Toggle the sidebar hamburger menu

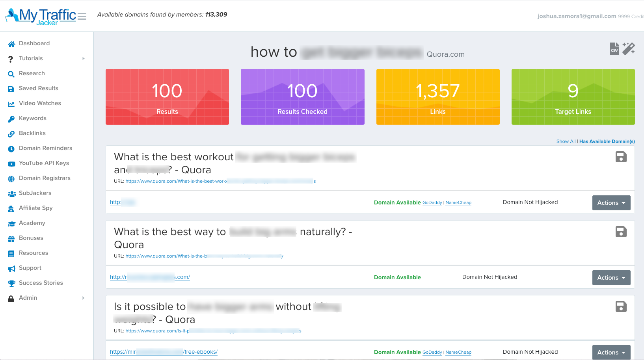pyautogui.click(x=82, y=17)
